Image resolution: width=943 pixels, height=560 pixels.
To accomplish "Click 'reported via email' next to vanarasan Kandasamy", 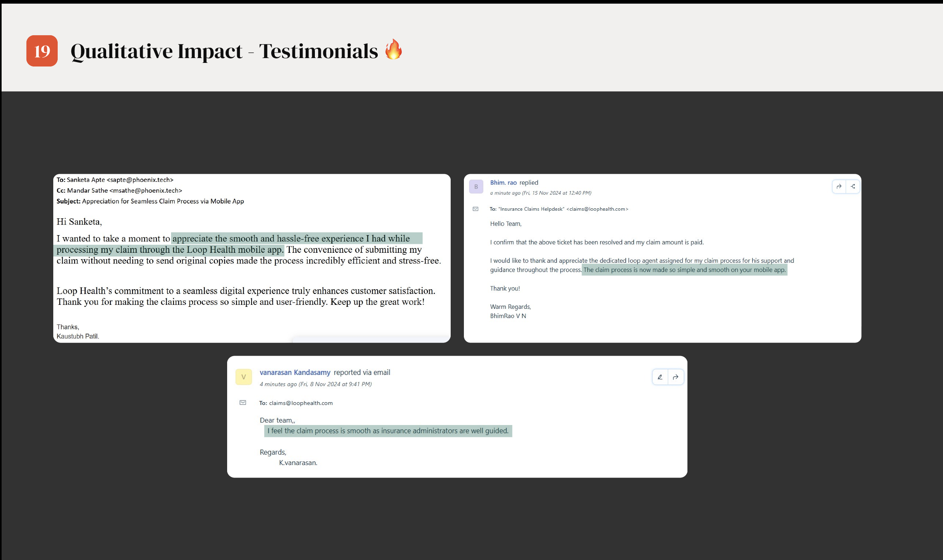I will click(x=362, y=373).
